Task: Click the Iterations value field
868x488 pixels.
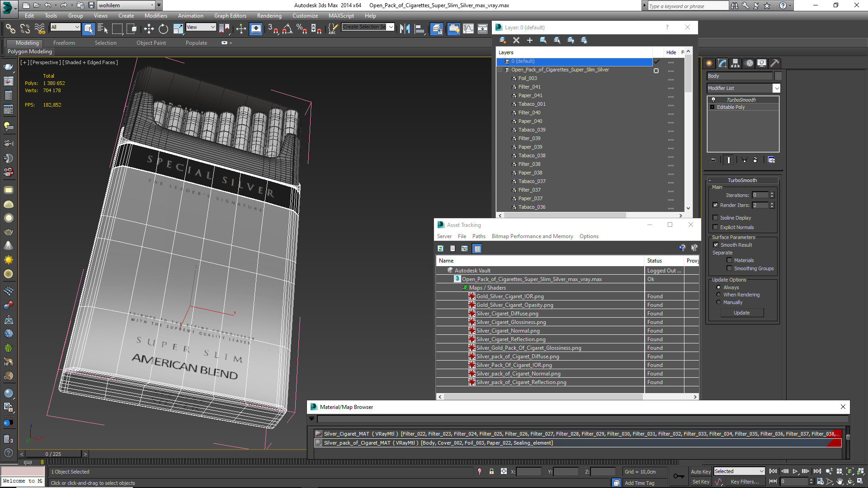Action: (760, 195)
